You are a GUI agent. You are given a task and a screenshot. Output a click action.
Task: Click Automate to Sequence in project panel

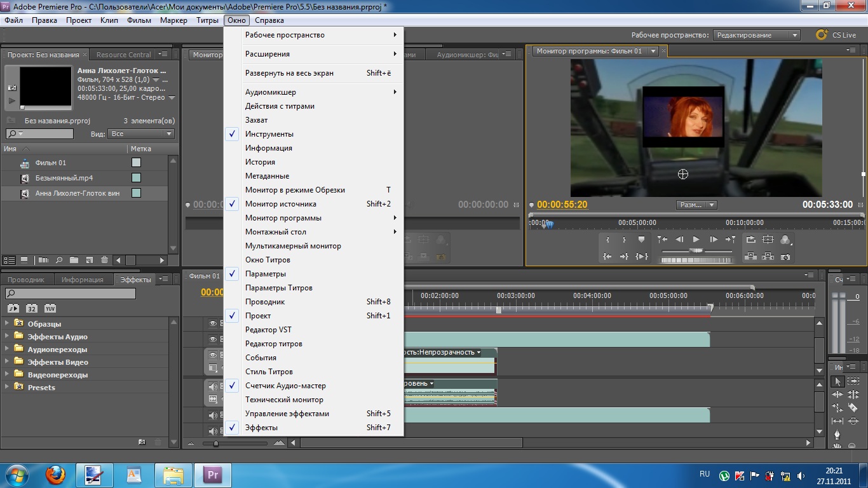click(44, 260)
